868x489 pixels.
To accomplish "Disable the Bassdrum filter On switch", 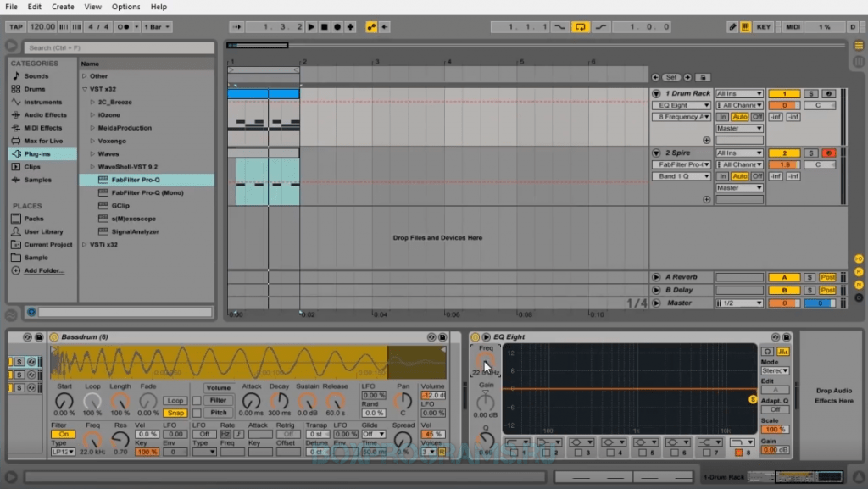I will pyautogui.click(x=62, y=434).
